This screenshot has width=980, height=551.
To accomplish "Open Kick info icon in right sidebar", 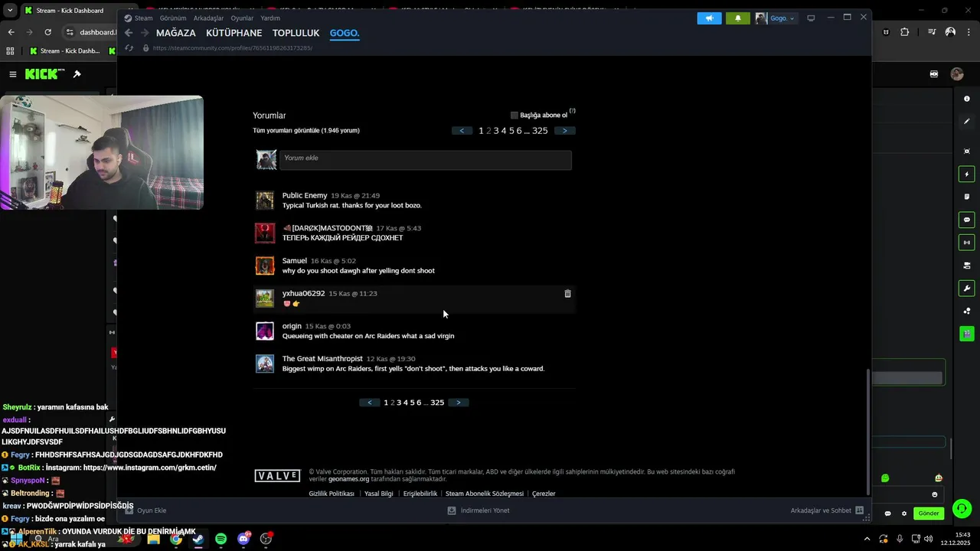I will pos(967,99).
